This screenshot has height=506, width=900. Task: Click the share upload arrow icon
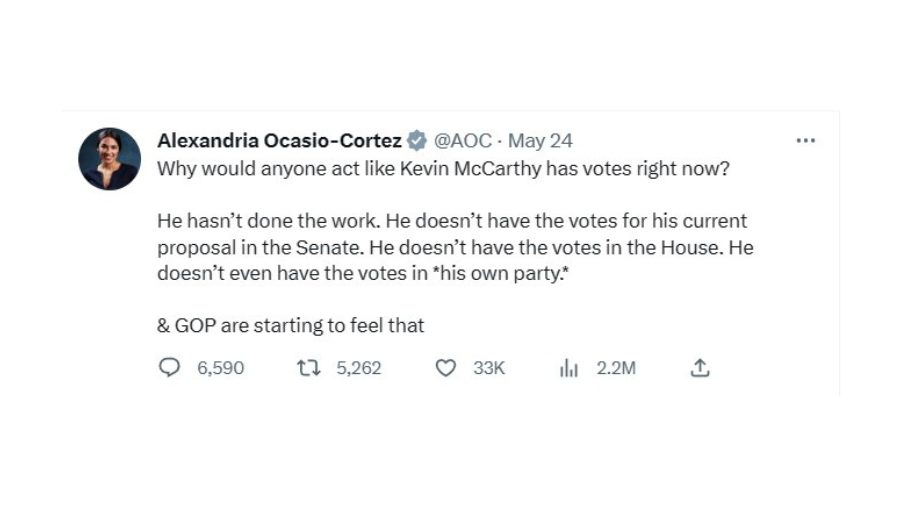(700, 368)
